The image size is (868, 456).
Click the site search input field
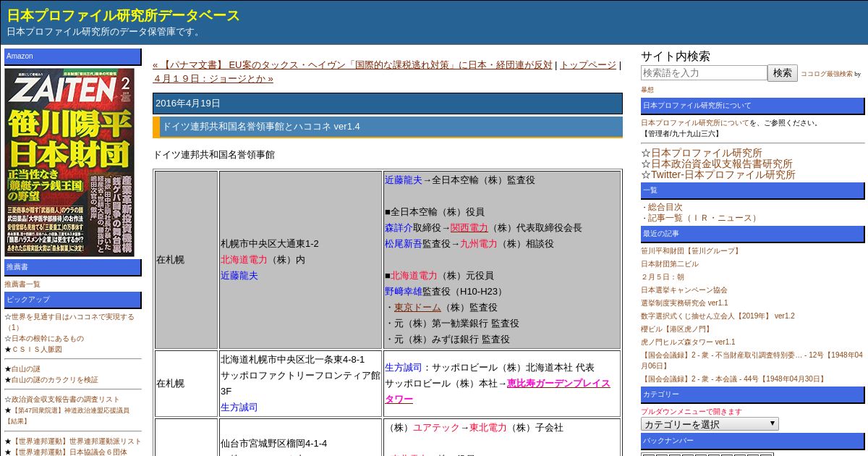[704, 73]
